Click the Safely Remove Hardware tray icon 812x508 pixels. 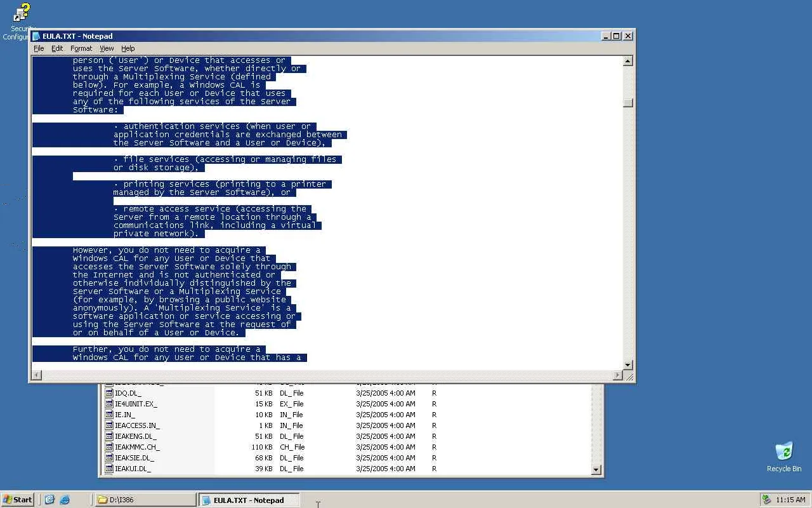pos(766,500)
